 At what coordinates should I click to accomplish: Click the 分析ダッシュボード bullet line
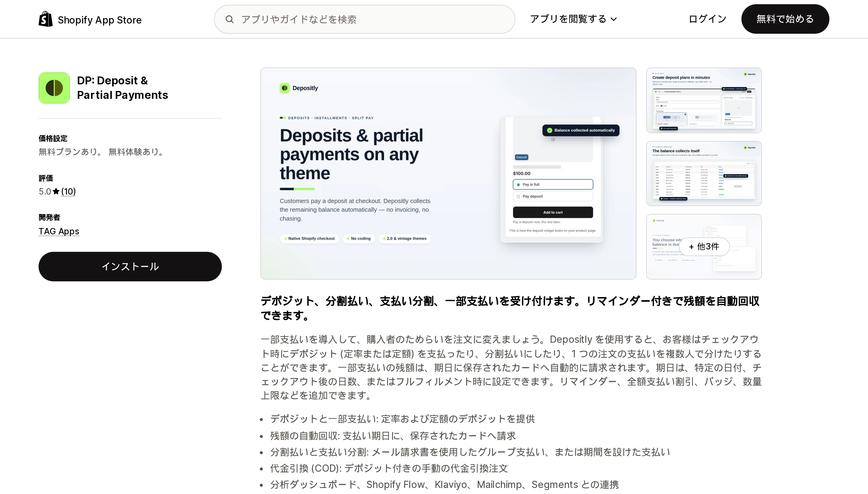pyautogui.click(x=444, y=485)
